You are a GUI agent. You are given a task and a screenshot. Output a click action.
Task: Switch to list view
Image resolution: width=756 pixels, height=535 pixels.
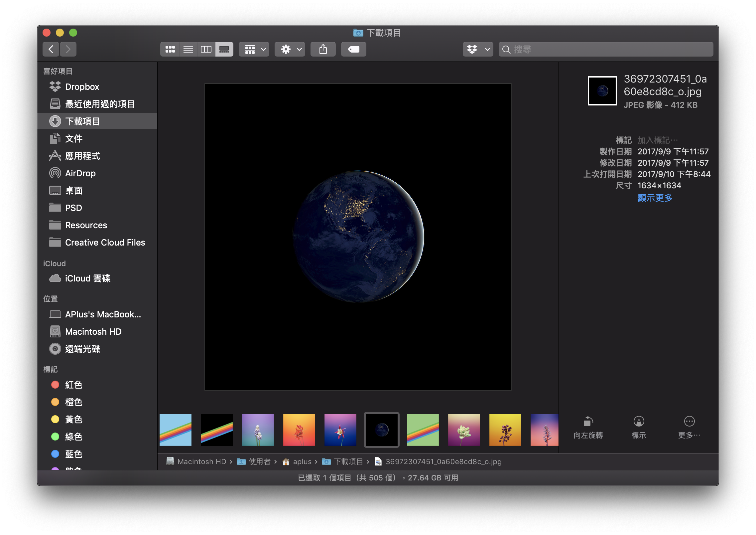(x=188, y=49)
